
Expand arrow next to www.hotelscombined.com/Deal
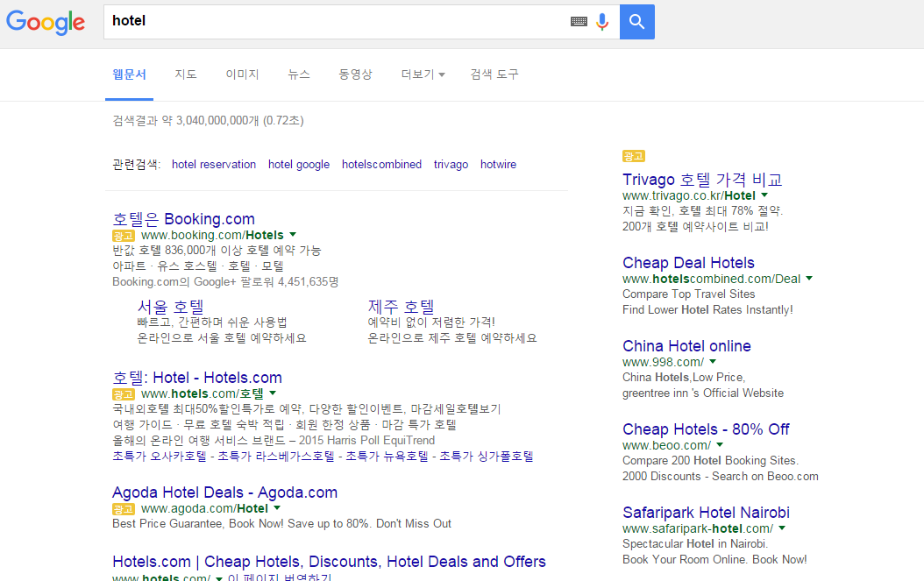point(809,278)
